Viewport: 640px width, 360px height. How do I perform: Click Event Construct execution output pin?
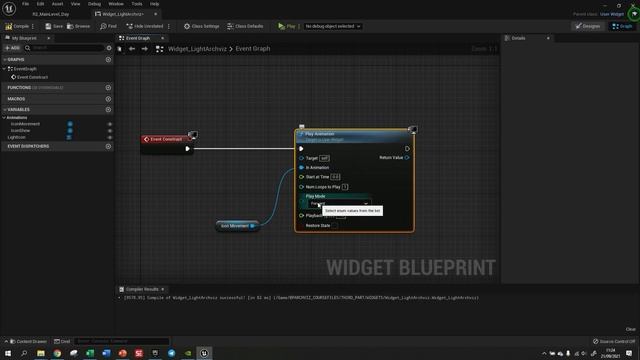point(187,149)
